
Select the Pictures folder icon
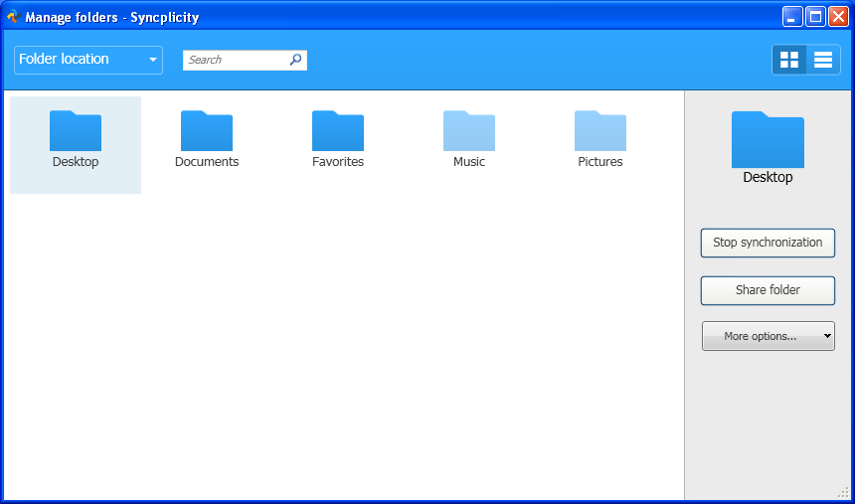(600, 131)
